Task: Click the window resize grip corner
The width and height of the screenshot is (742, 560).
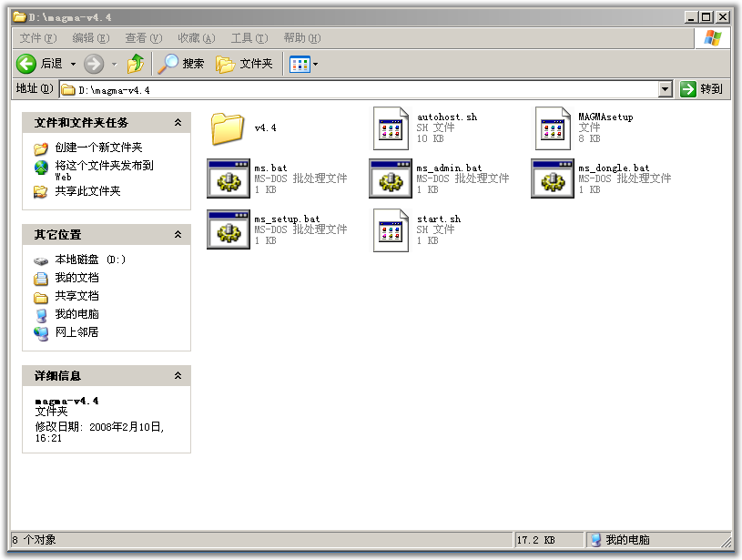Action: 726,541
